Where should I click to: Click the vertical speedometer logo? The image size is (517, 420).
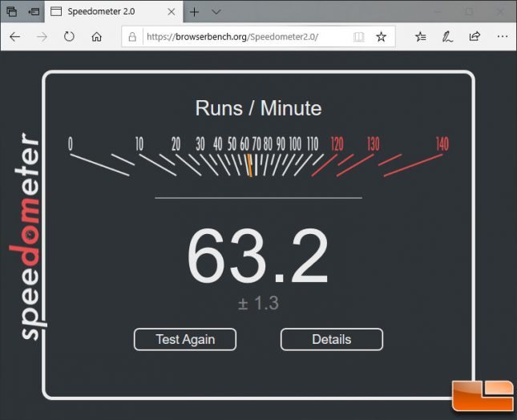pos(26,236)
